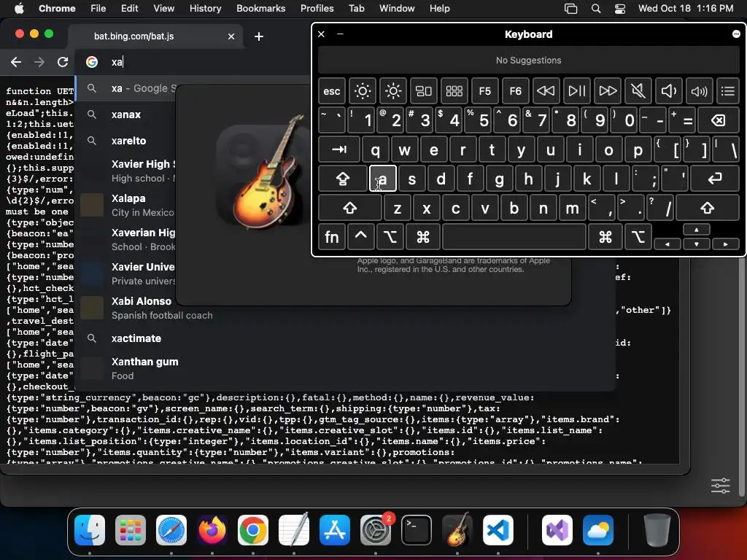
Task: Open the File menu
Action: (x=98, y=8)
